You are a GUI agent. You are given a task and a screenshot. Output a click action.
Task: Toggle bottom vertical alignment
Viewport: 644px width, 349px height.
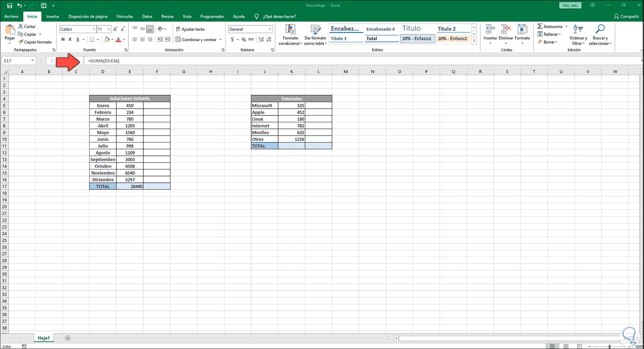click(x=150, y=29)
